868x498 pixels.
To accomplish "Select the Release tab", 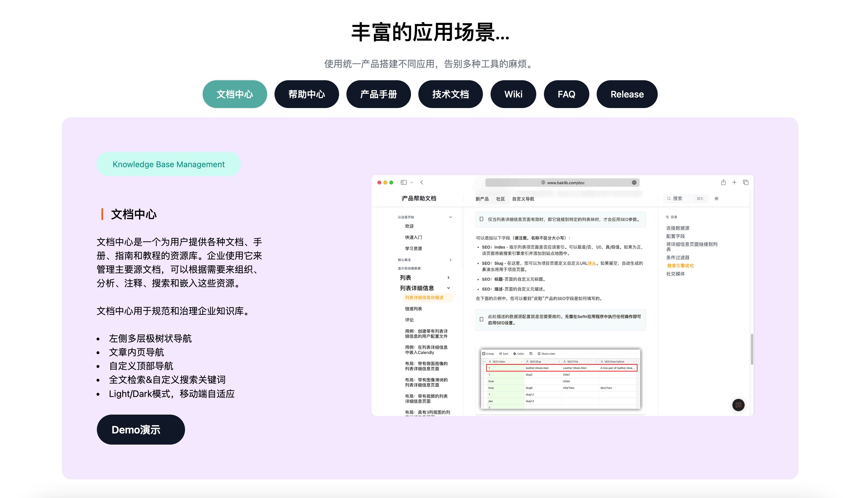I will click(x=627, y=94).
